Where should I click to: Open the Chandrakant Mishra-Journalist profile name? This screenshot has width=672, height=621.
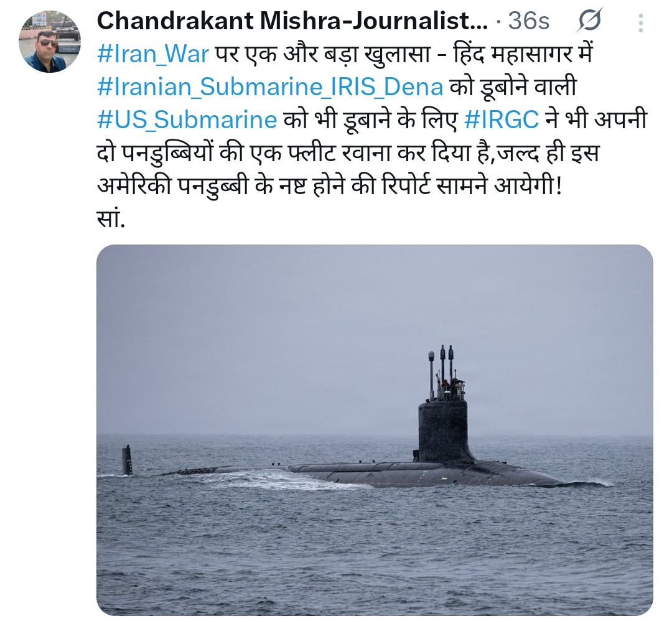click(292, 21)
